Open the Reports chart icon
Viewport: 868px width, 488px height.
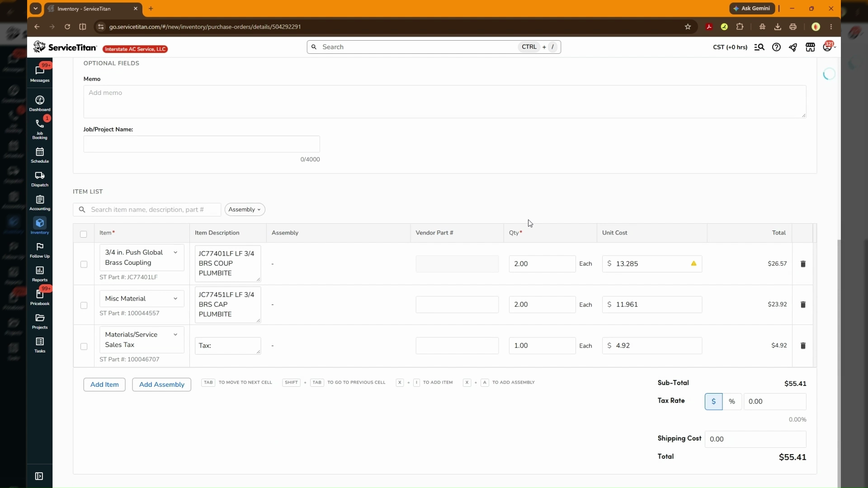[40, 270]
